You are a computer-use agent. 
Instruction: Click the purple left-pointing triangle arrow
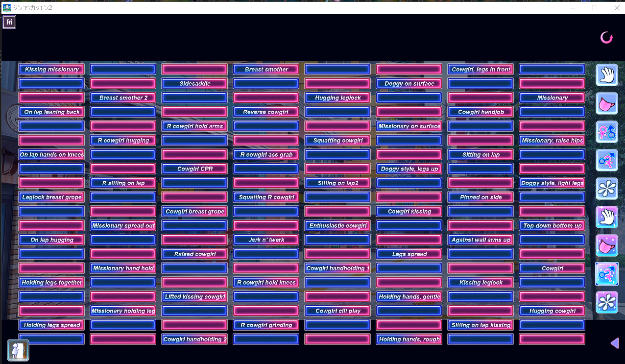point(614,343)
